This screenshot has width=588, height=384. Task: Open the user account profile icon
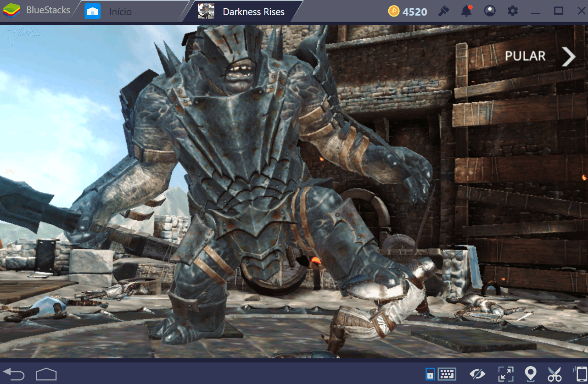[x=490, y=11]
